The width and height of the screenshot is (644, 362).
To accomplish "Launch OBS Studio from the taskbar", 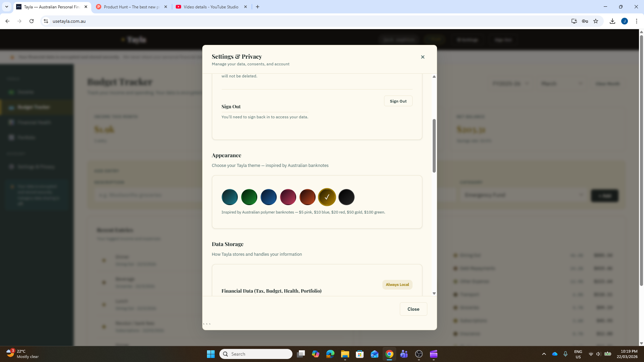I will [419, 354].
